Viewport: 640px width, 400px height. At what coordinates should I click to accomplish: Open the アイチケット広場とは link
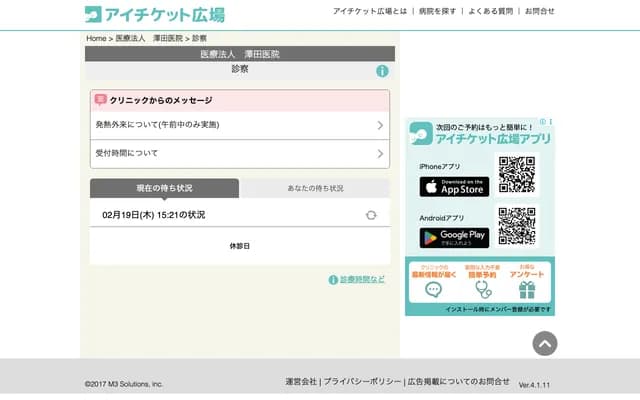370,11
